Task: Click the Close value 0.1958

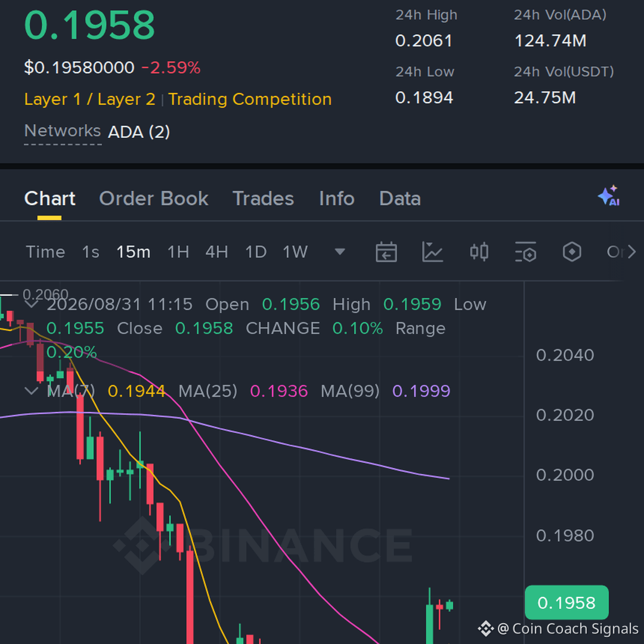Action: (204, 329)
